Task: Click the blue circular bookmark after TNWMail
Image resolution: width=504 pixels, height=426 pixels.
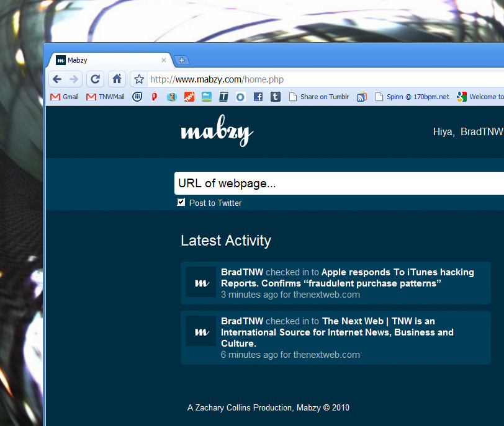Action: 137,97
